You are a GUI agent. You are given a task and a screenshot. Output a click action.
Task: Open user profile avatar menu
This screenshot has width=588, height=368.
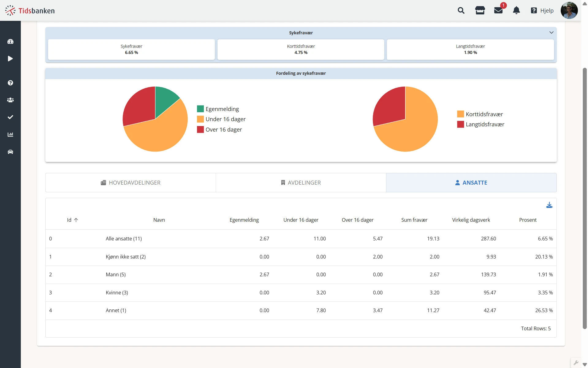click(569, 10)
